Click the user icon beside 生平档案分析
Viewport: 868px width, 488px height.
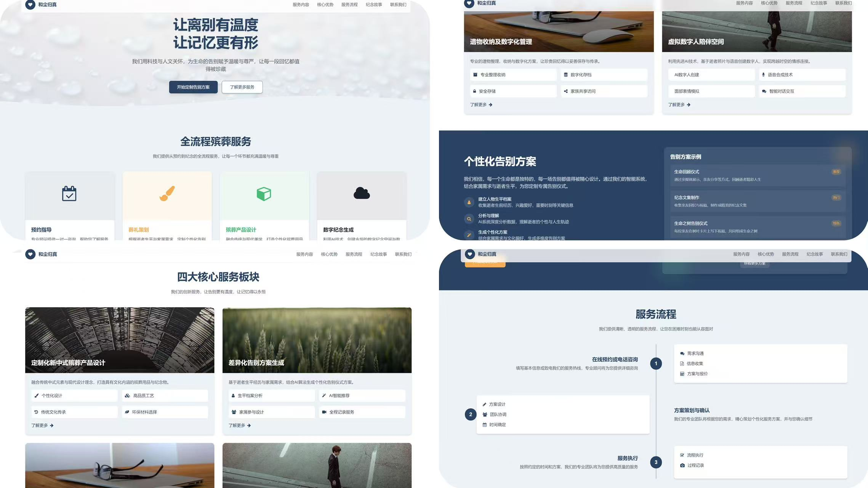pyautogui.click(x=233, y=396)
